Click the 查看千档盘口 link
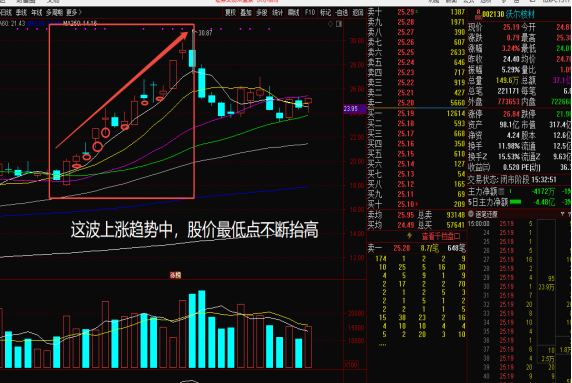572x383 pixels. pos(440,236)
